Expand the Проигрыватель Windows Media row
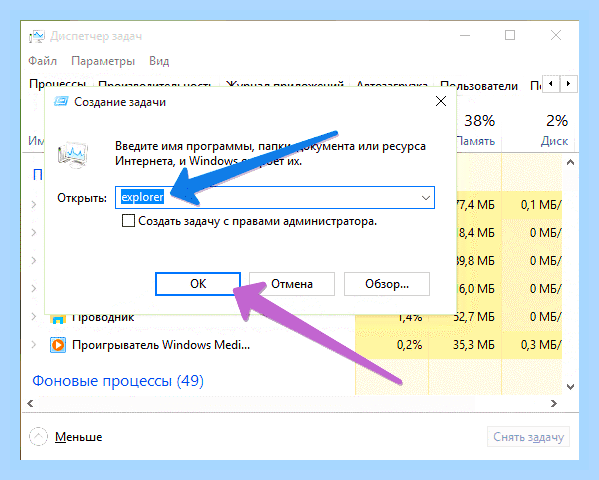This screenshot has height=480, width=599. pyautogui.click(x=34, y=345)
